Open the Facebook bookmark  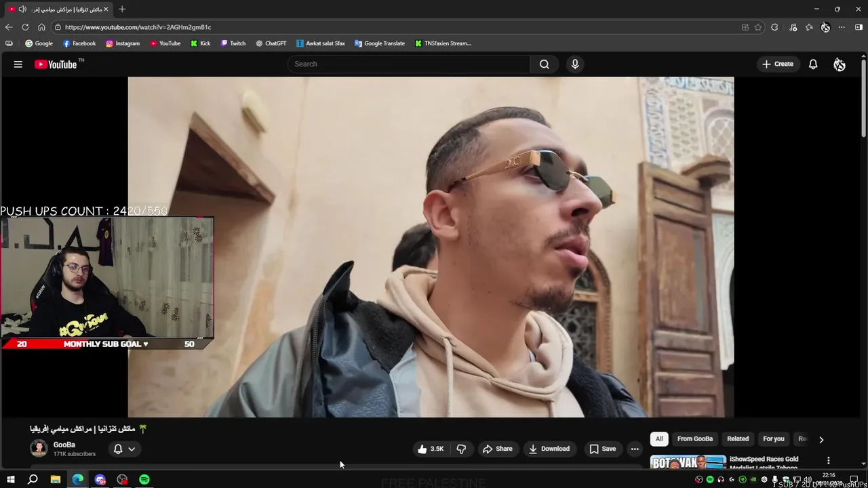click(79, 43)
